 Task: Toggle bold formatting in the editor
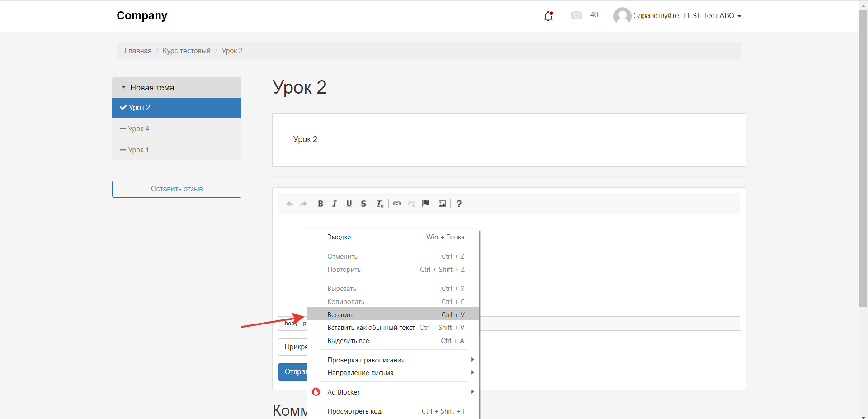[321, 204]
